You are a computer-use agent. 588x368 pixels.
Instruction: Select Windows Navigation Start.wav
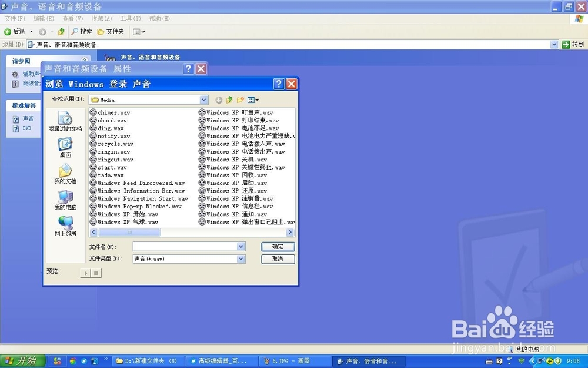click(x=139, y=198)
